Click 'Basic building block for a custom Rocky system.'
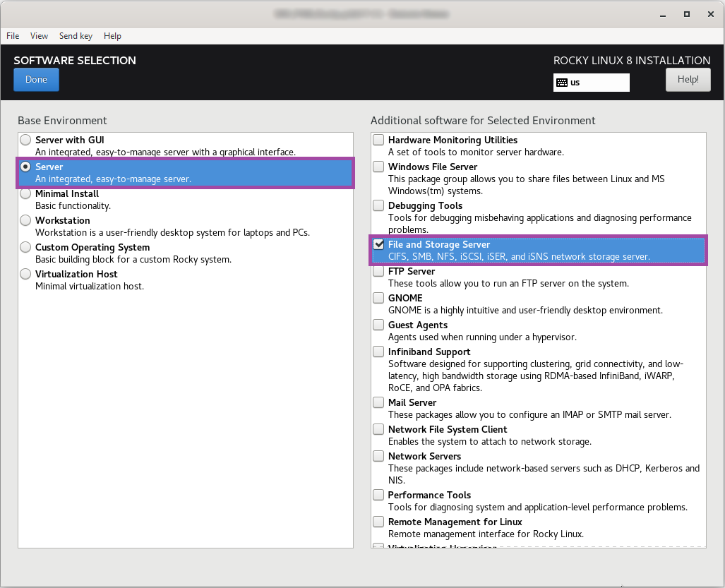Viewport: 725px width, 588px height. (133, 259)
